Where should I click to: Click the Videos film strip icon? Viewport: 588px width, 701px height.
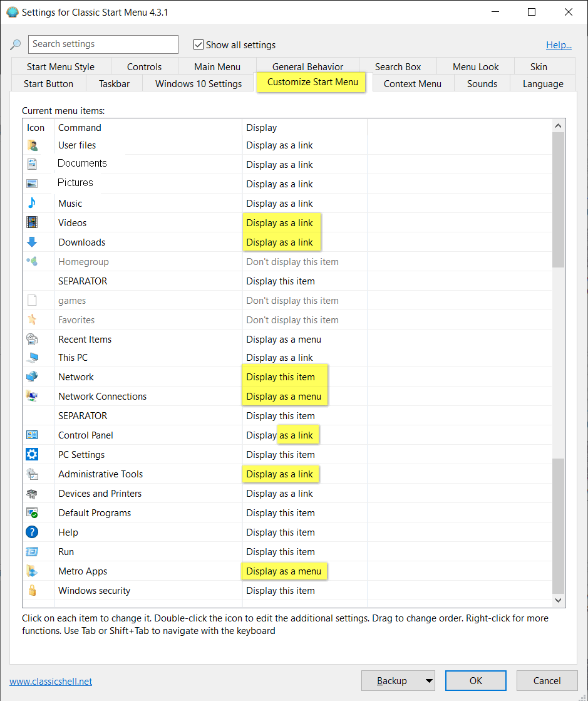pyautogui.click(x=32, y=222)
